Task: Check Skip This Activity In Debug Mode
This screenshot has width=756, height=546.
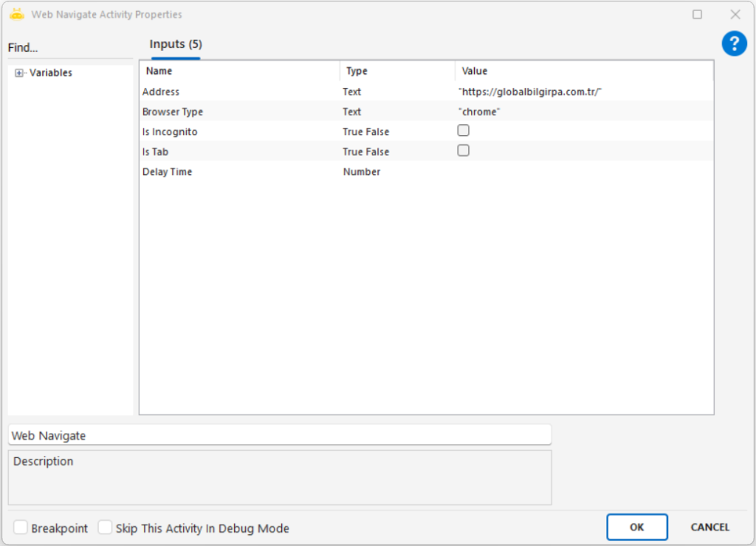Action: tap(106, 528)
